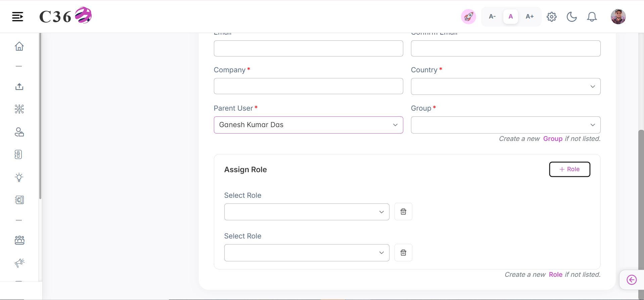Click the page vertical scrollbar thumb
This screenshot has height=300, width=644.
click(x=641, y=214)
